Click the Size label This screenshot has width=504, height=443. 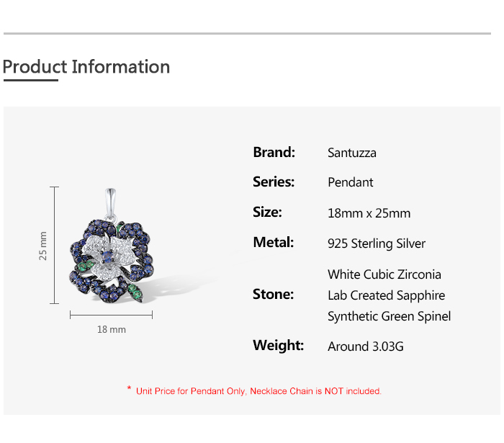click(267, 212)
